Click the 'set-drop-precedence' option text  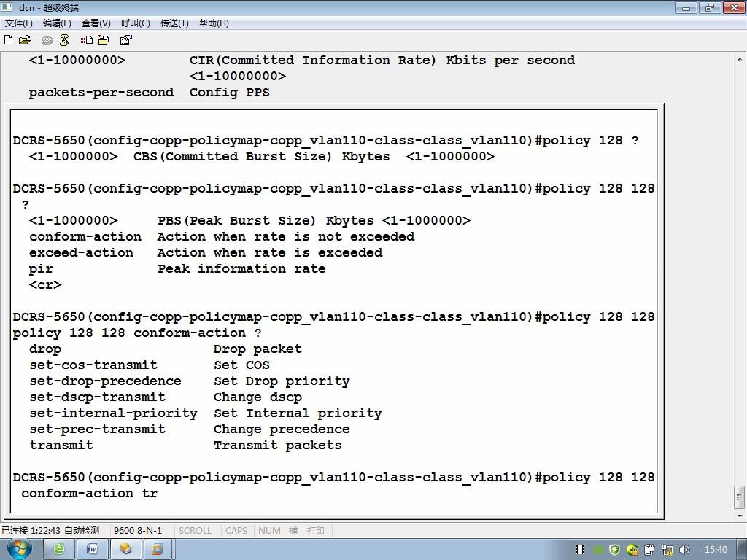pos(105,381)
